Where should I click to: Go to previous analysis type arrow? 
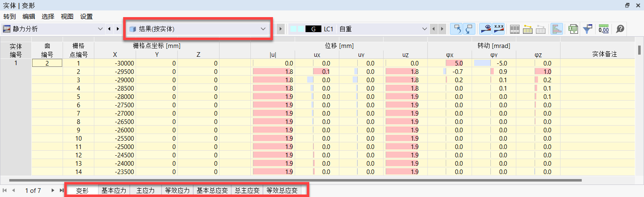pos(109,29)
